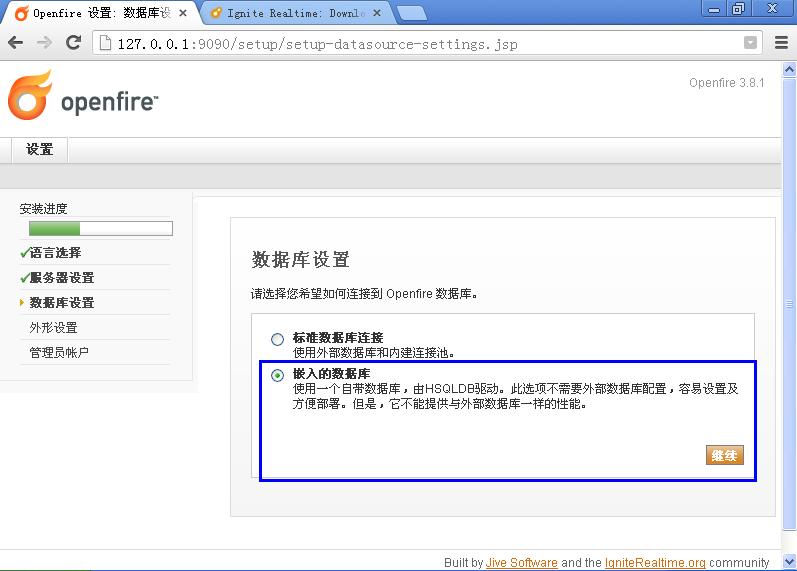Click the dropdown icon inside address bar
The height and width of the screenshot is (571, 797).
click(x=750, y=43)
